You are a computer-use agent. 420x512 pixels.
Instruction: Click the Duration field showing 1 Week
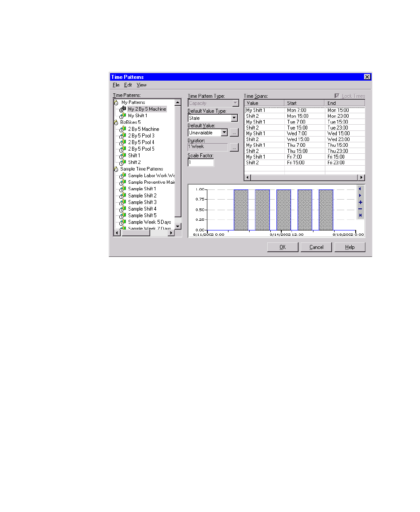pos(208,147)
